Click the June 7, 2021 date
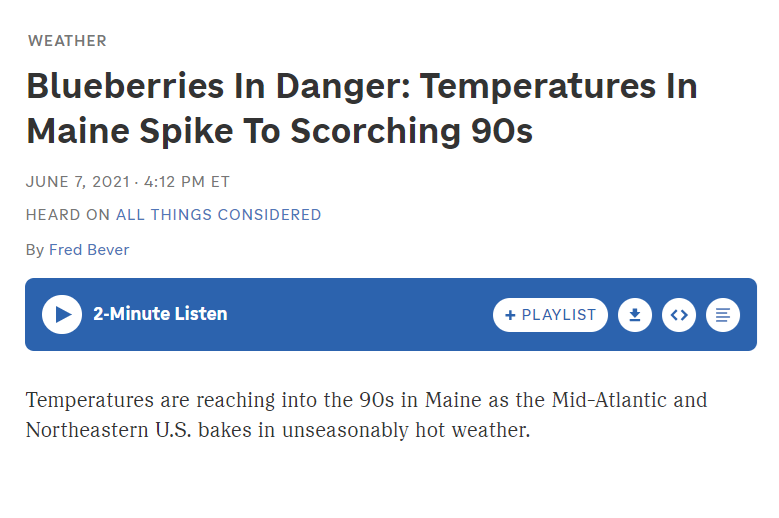 [x=77, y=182]
